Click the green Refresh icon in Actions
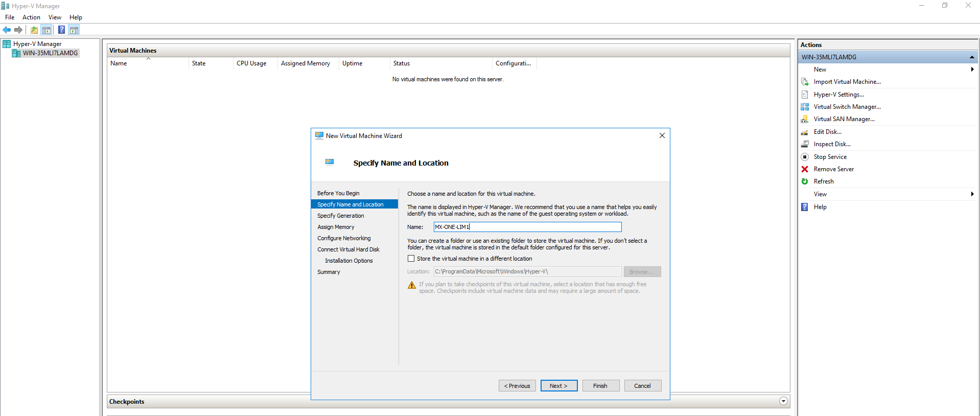The height and width of the screenshot is (416, 980). coord(805,181)
